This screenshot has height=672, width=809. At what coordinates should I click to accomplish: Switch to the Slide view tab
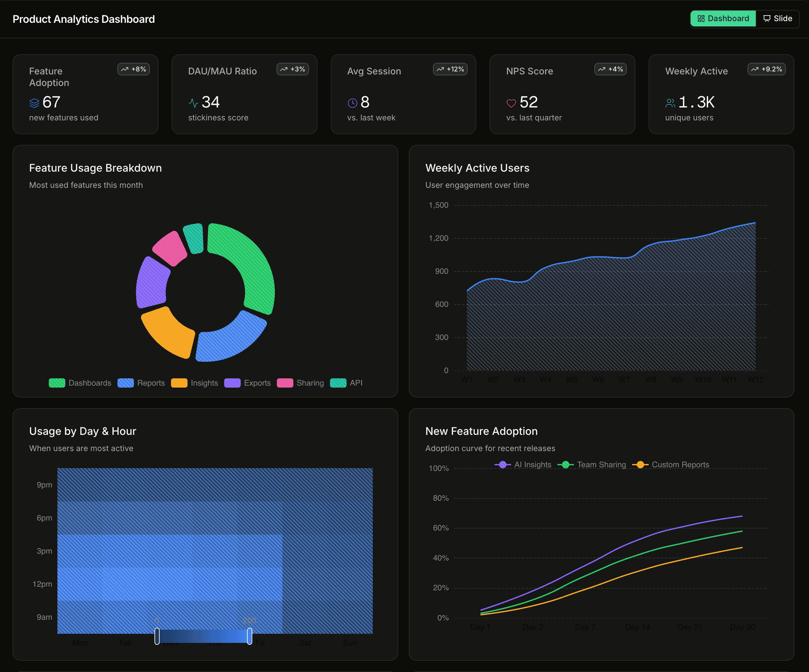point(777,19)
